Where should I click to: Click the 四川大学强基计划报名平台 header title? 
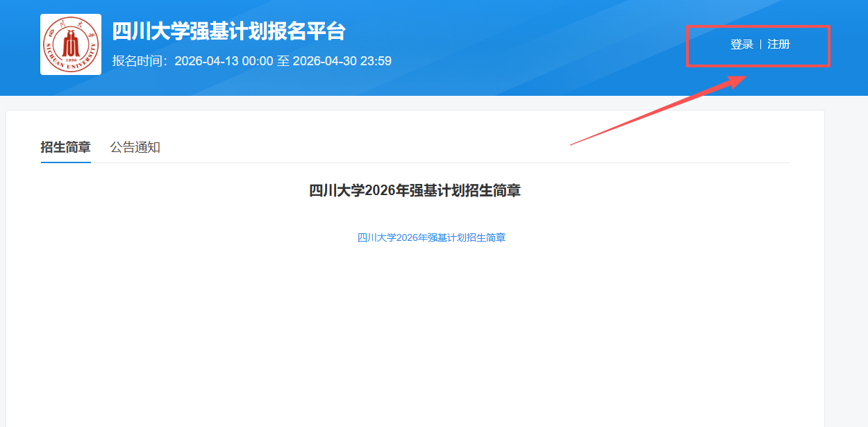(x=228, y=31)
